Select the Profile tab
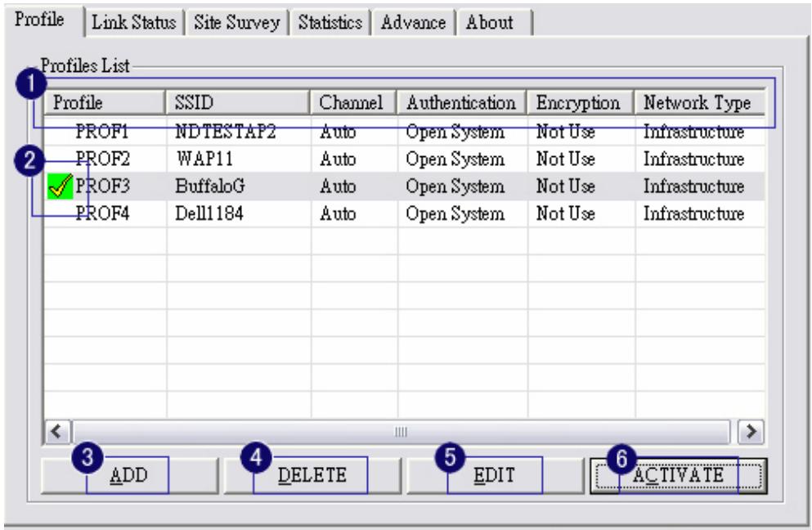 point(43,20)
